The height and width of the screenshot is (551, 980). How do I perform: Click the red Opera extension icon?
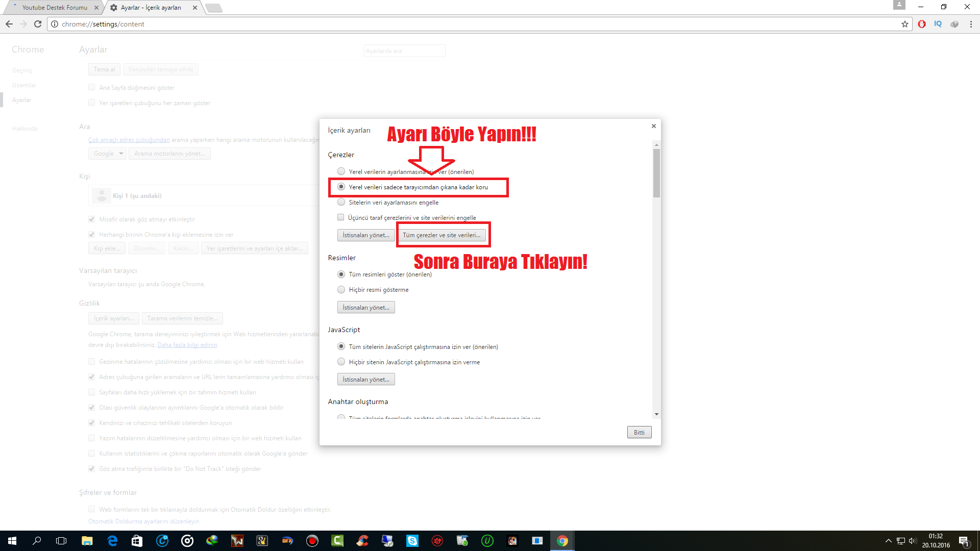pos(922,24)
